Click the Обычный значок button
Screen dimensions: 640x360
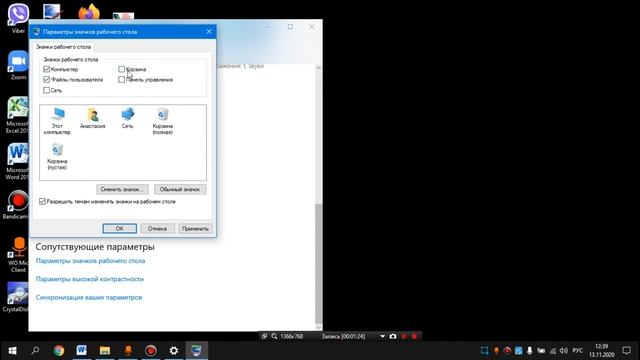pyautogui.click(x=180, y=189)
